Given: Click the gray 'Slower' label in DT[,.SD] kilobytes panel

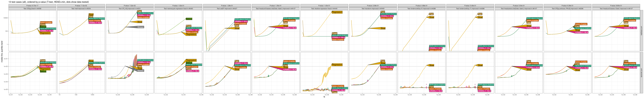Looking at the screenshot, I should click(140, 27).
